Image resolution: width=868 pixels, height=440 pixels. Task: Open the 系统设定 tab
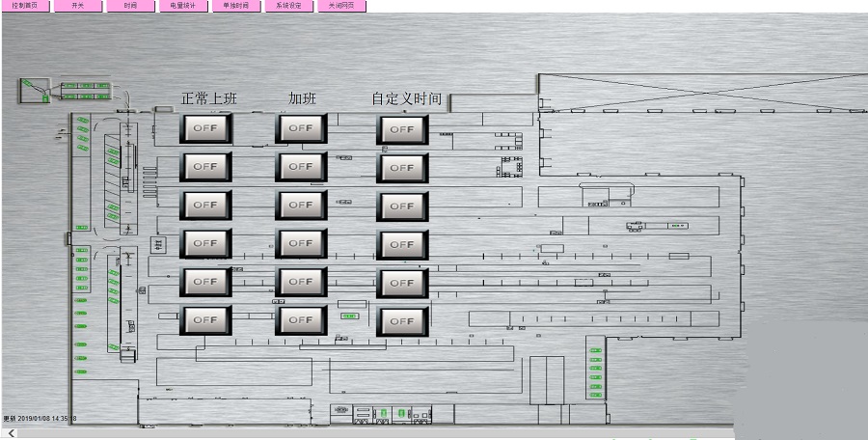pyautogui.click(x=288, y=6)
